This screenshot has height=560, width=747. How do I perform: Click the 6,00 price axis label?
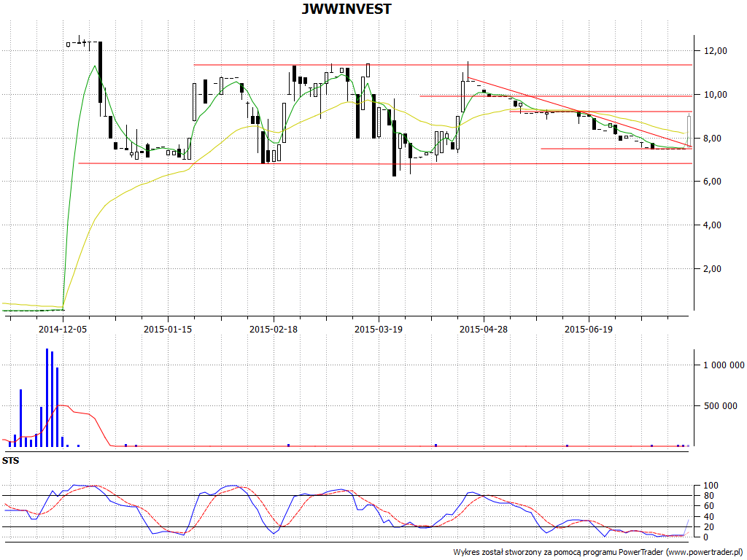716,182
